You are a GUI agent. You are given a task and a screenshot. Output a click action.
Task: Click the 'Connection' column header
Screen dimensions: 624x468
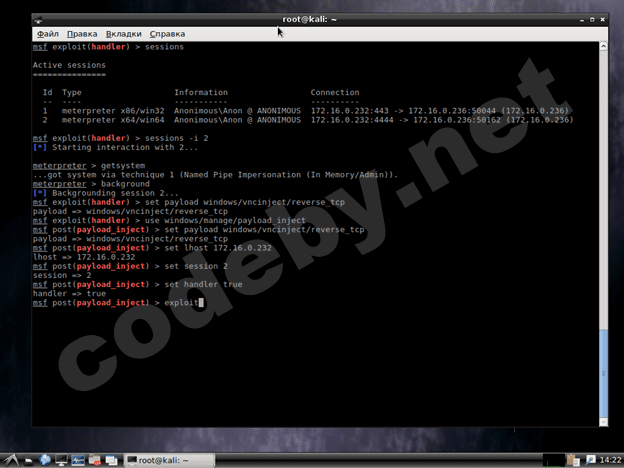coord(335,92)
